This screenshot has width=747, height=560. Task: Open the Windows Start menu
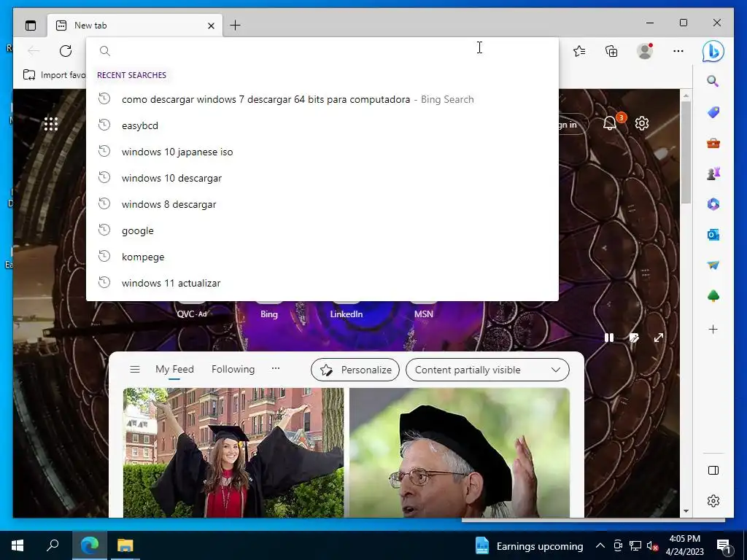click(x=18, y=545)
